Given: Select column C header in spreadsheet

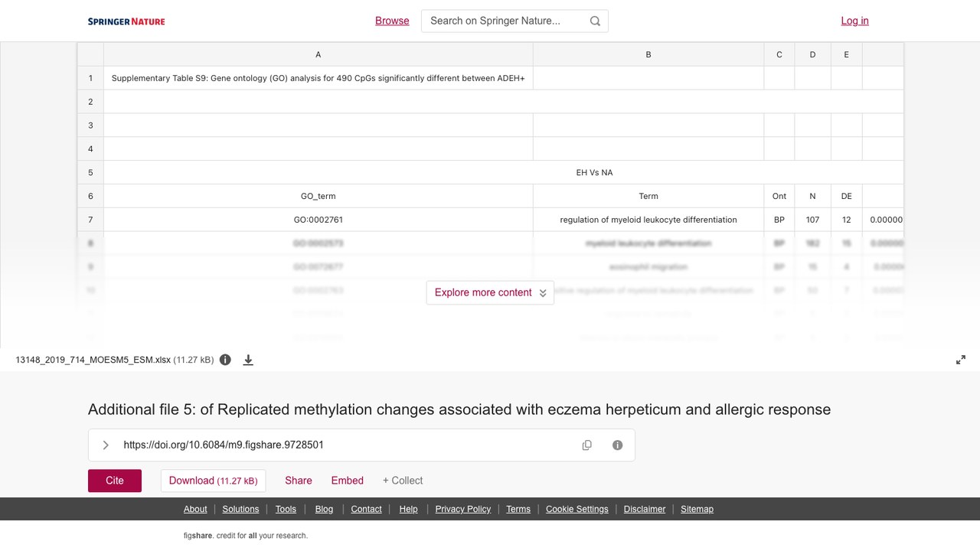Looking at the screenshot, I should [x=779, y=54].
